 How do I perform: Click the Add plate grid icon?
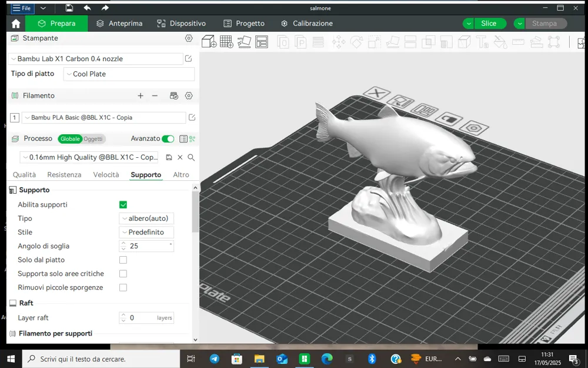[x=226, y=42]
